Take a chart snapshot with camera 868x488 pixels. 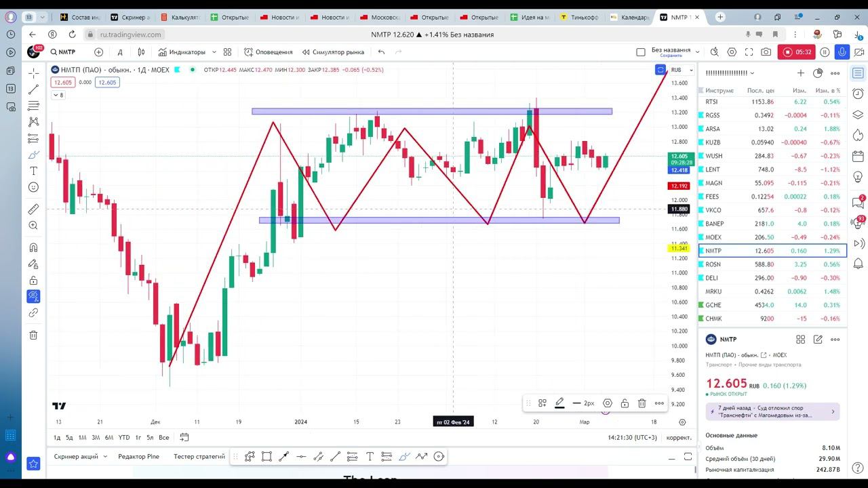(x=766, y=52)
